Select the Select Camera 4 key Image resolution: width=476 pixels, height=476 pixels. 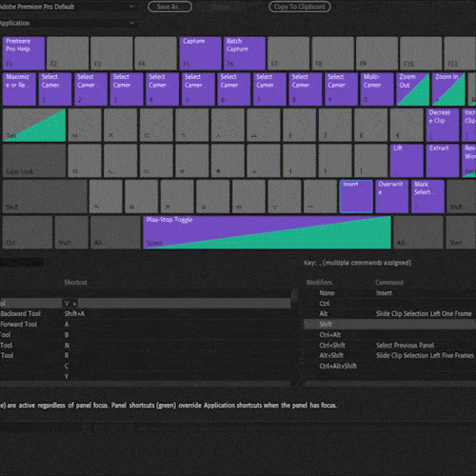click(163, 89)
